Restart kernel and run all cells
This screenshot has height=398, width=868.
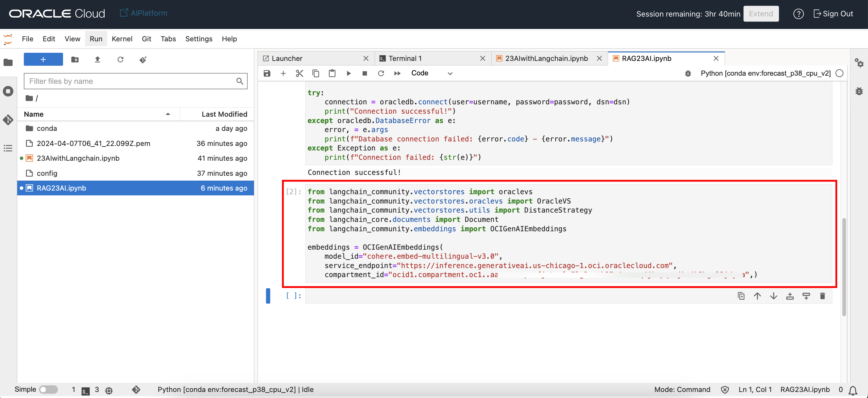click(397, 73)
